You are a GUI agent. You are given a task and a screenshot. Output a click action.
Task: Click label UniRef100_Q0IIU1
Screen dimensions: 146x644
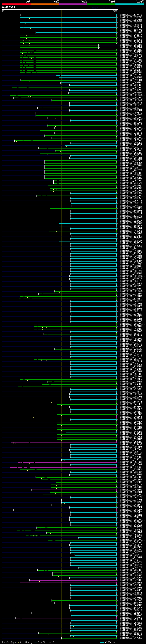(x=131, y=326)
